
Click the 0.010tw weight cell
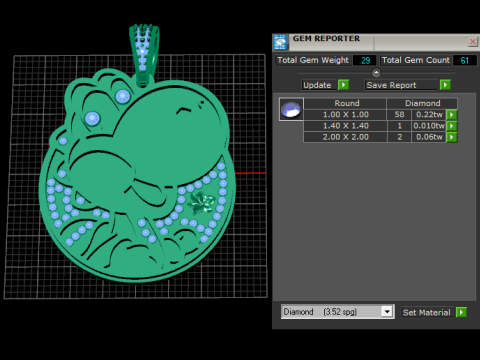(x=429, y=126)
